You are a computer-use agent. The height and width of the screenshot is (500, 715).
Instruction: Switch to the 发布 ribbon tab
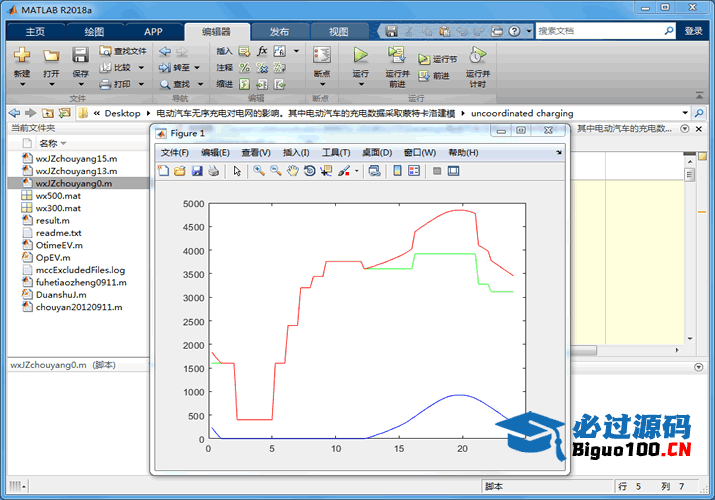point(279,31)
